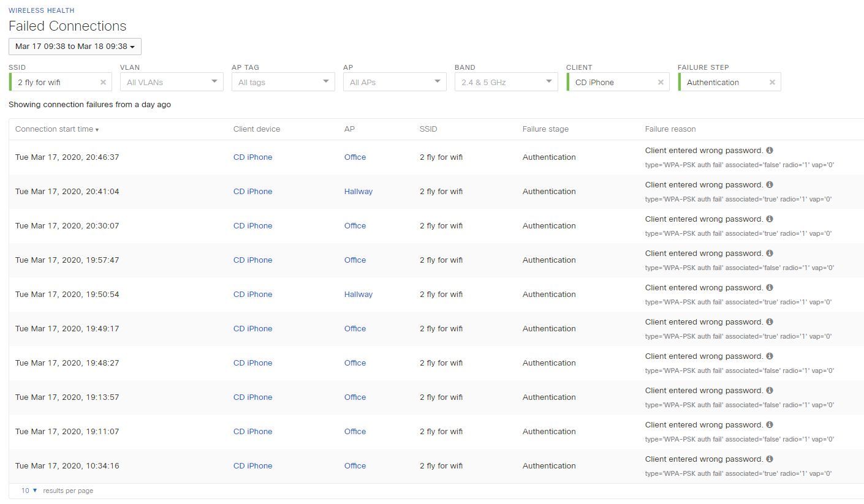864x504 pixels.
Task: Click the Failure stage column header
Action: click(545, 129)
